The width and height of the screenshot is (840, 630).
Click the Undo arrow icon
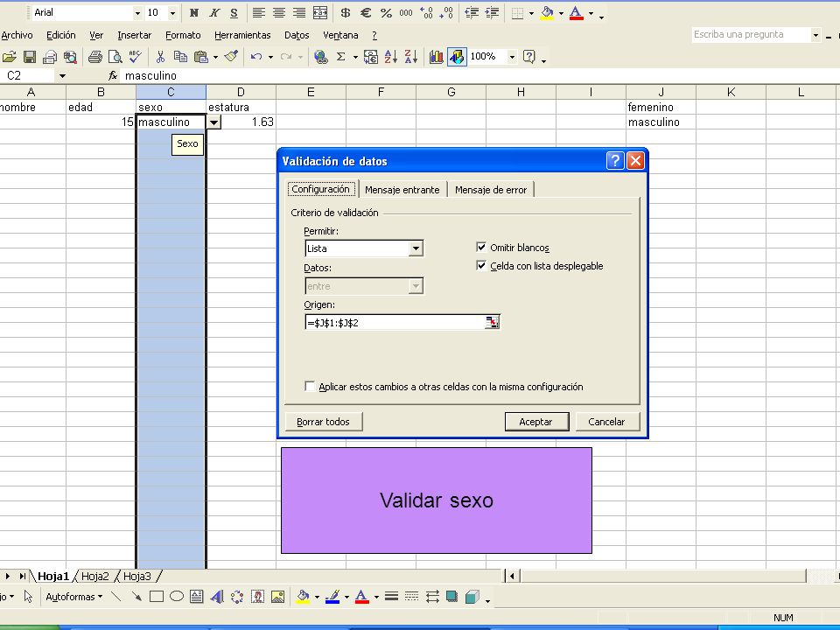(256, 57)
